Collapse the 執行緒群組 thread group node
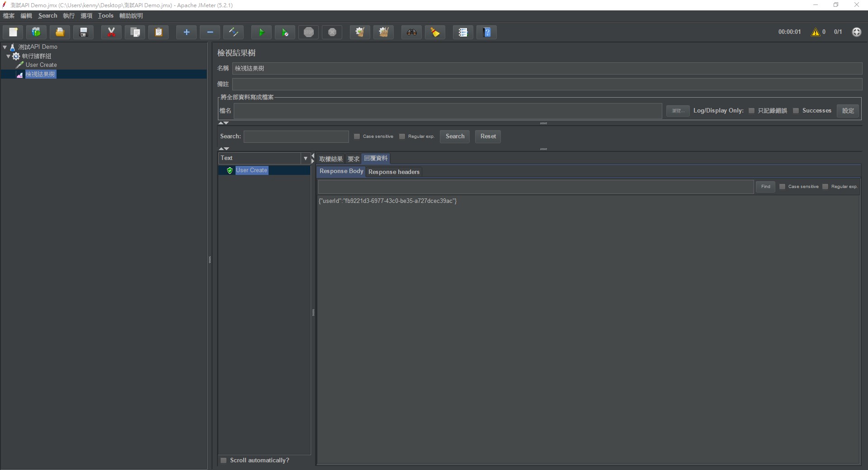868x470 pixels. coord(9,56)
